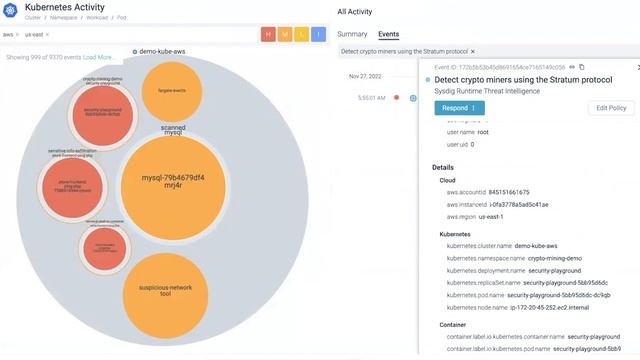
Task: Remove the 'aws' filter chip
Action: point(17,35)
